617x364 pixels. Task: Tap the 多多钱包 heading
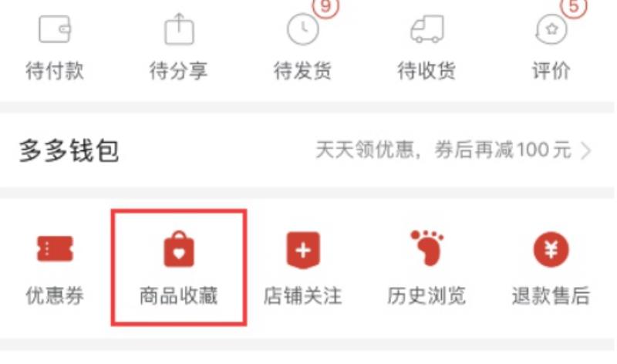(x=69, y=150)
